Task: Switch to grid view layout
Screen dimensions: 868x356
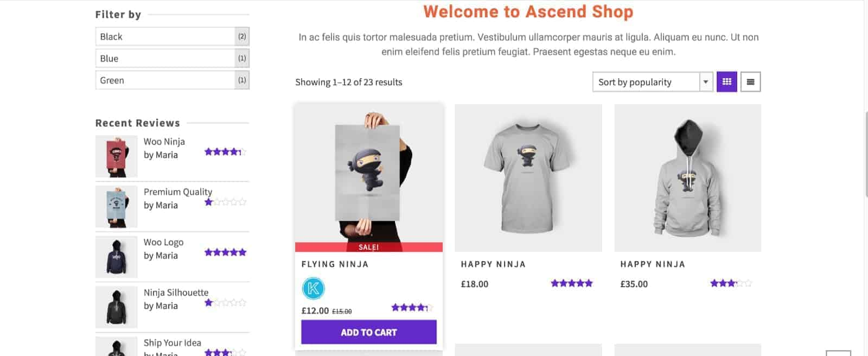Action: click(726, 82)
